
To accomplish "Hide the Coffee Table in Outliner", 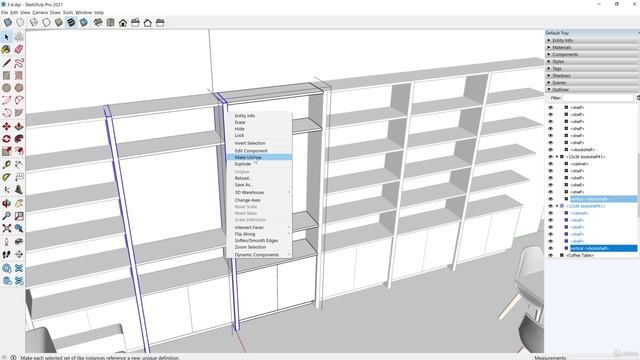I will [x=550, y=256].
